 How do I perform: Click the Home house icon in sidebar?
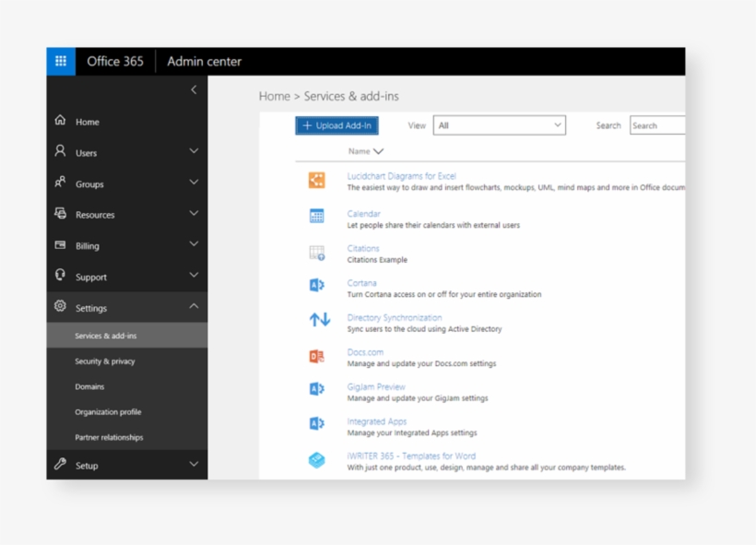click(x=60, y=120)
